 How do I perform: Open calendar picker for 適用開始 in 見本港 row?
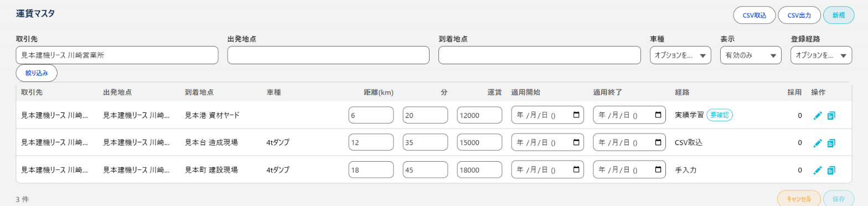pos(576,115)
